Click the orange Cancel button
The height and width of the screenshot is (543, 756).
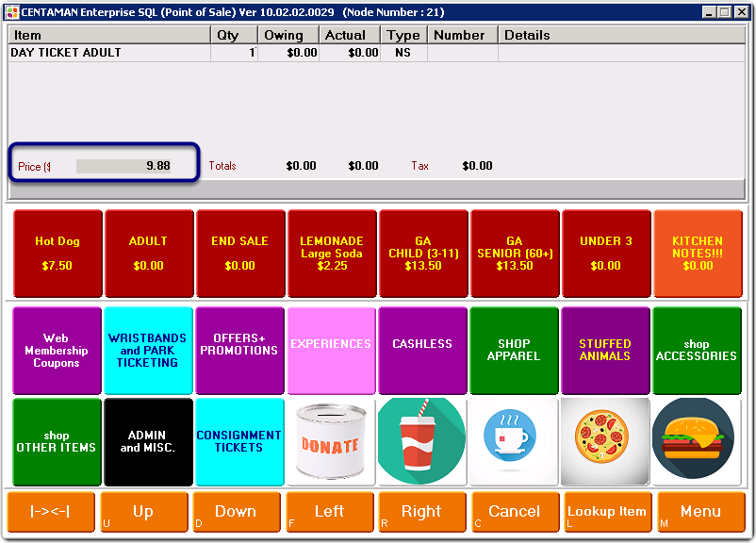point(515,512)
